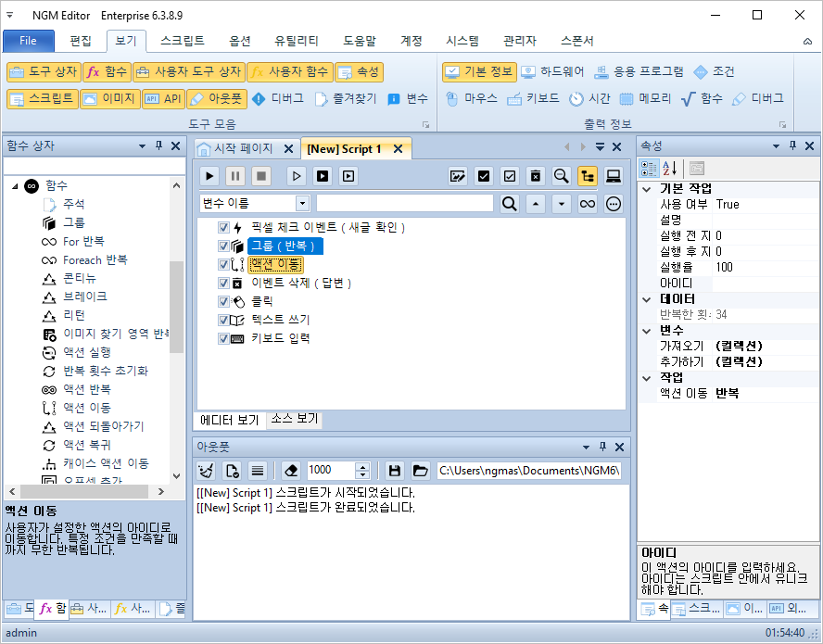823x644 pixels.
Task: Collapse the 데이터 property category
Action: [x=647, y=299]
